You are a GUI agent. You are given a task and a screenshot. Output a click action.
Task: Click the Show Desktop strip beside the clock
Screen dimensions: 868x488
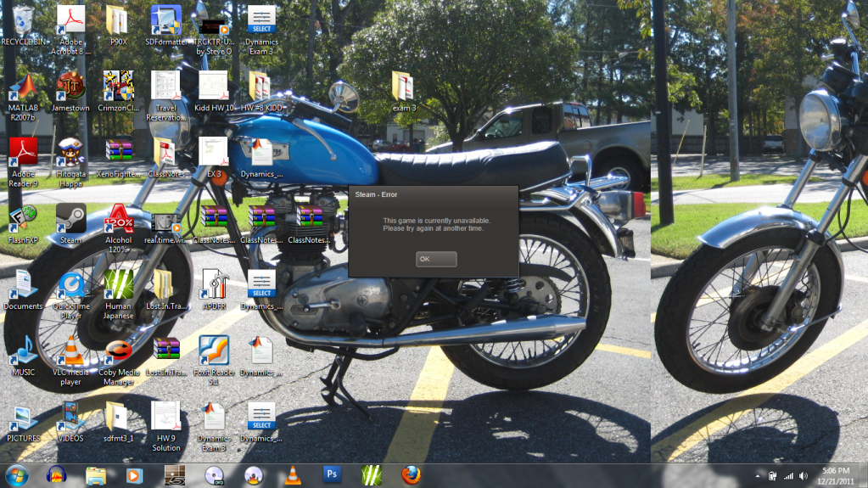(864, 476)
